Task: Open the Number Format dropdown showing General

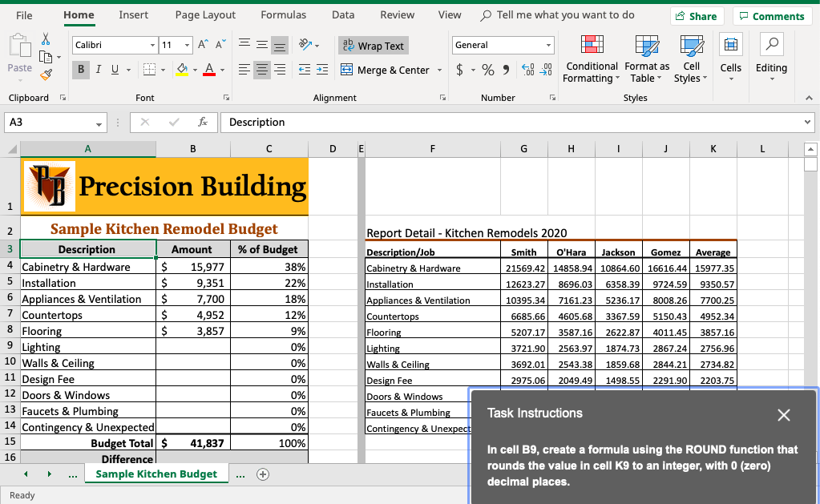Action: coord(547,44)
